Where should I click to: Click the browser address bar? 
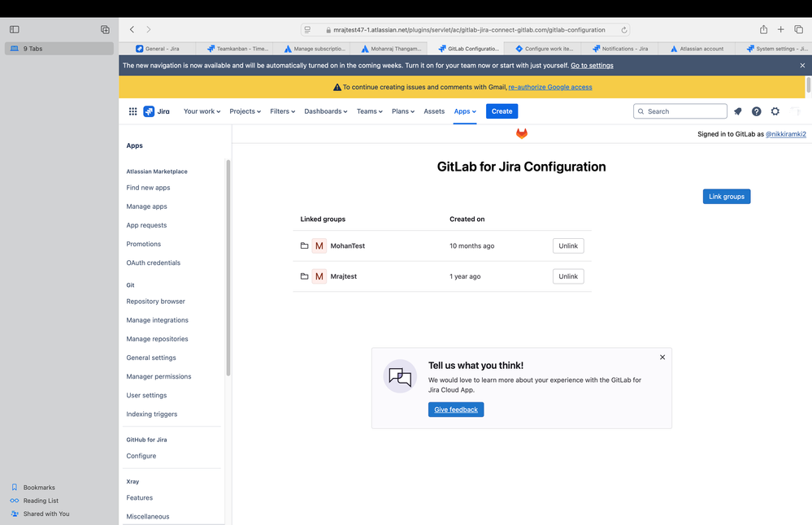[x=466, y=30]
